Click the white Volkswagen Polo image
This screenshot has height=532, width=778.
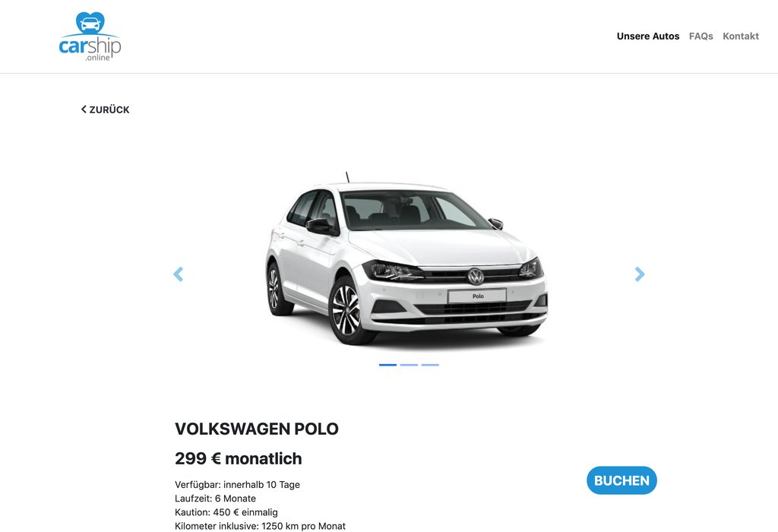[x=406, y=260]
